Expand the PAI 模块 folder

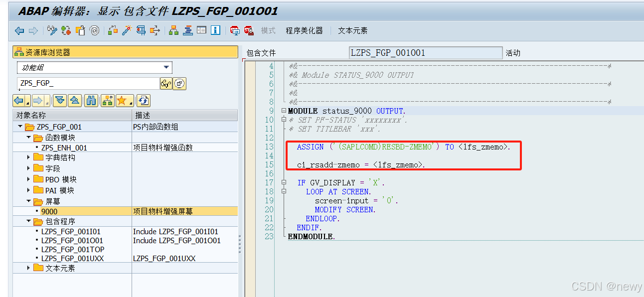(x=28, y=190)
